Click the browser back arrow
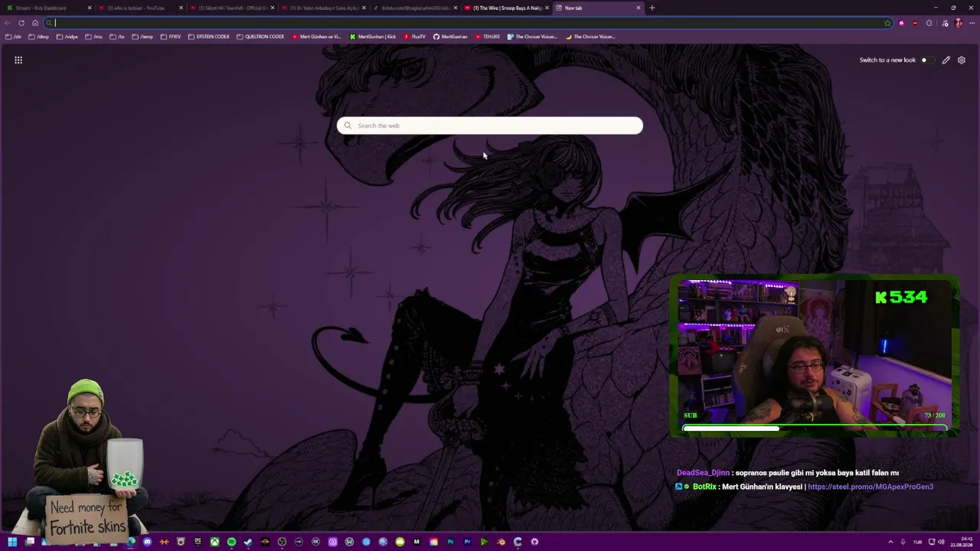Viewport: 980px width, 551px height. tap(8, 23)
